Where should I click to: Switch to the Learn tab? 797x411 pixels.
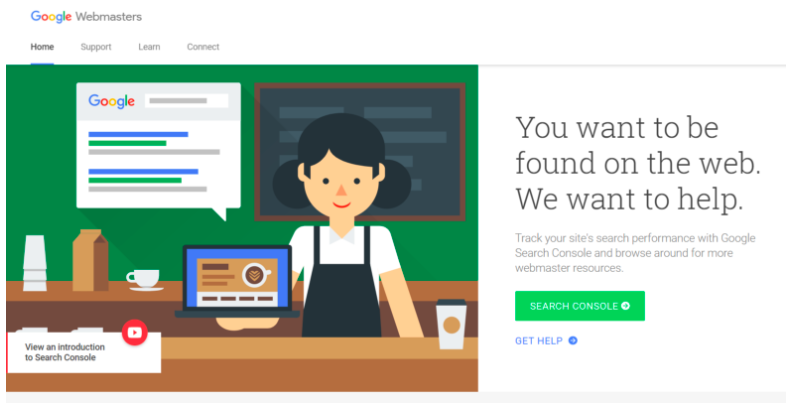tap(149, 47)
